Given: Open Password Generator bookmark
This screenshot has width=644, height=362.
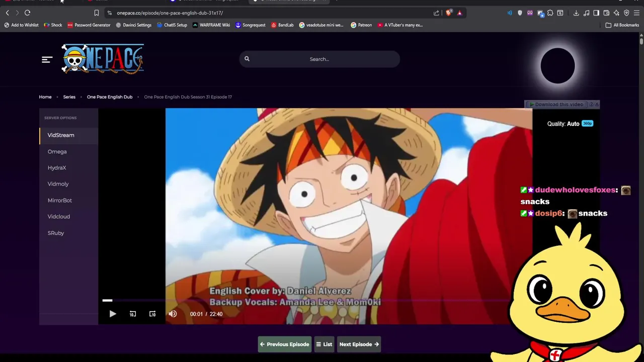Looking at the screenshot, I should pyautogui.click(x=89, y=25).
